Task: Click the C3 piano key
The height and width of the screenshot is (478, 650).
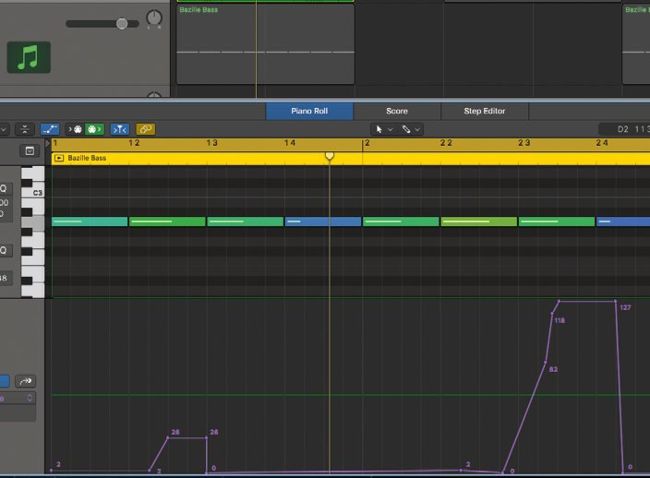Action: (x=33, y=193)
